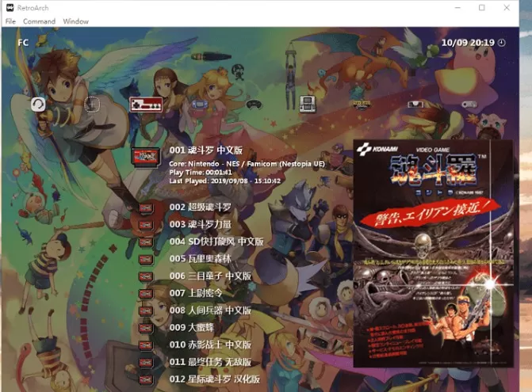Select the Famicom controller system icon

(145, 105)
